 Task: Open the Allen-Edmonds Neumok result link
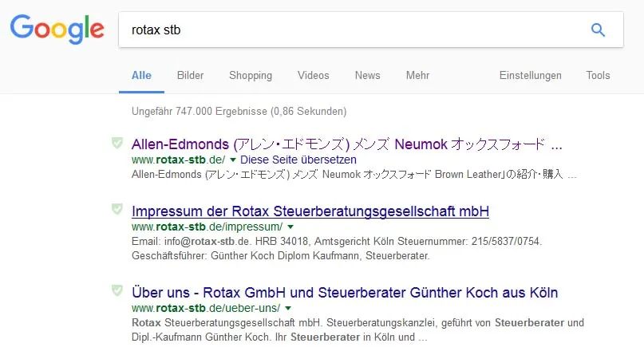pyautogui.click(x=346, y=144)
